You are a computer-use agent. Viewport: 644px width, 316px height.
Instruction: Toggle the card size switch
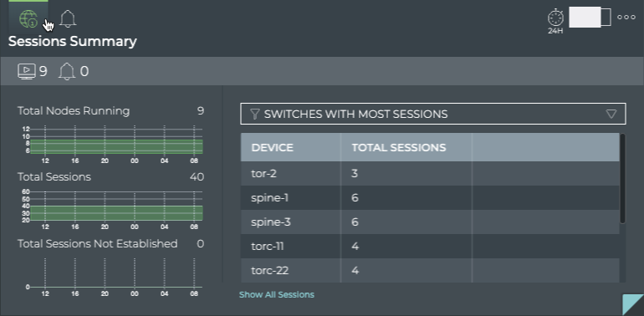590,18
